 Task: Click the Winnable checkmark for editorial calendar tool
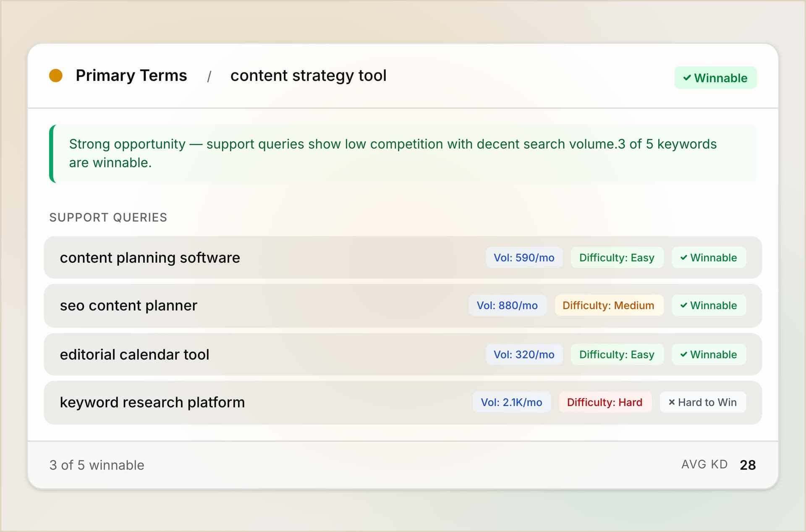[x=708, y=355]
